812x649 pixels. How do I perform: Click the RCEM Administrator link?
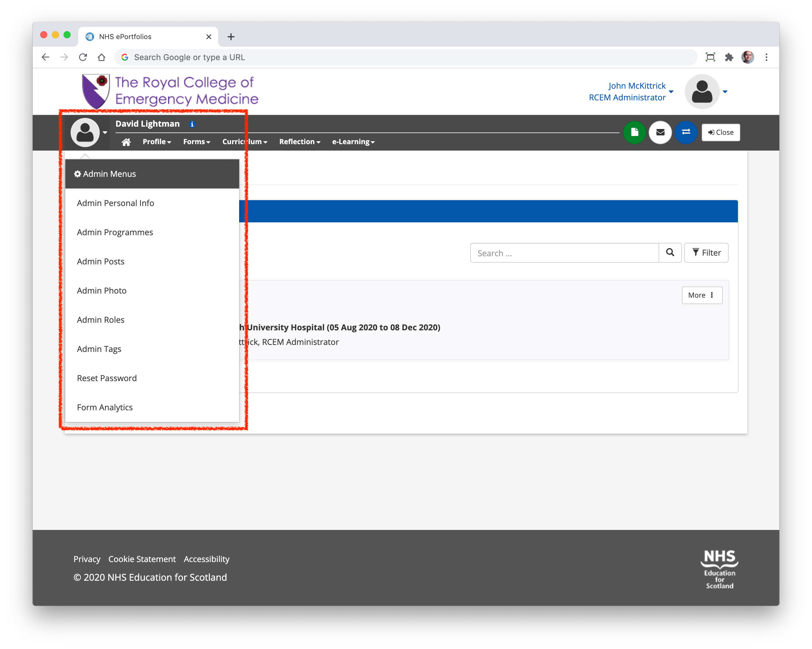[627, 98]
